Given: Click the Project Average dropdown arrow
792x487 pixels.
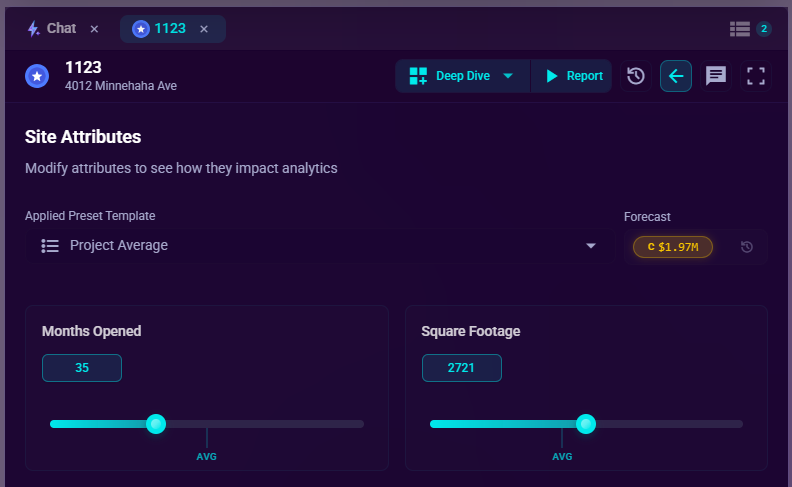Looking at the screenshot, I should click(590, 246).
